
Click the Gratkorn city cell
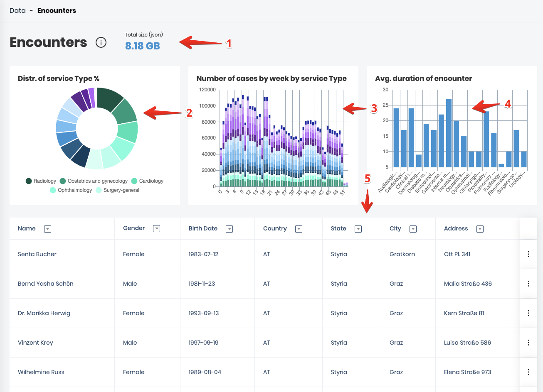(402, 254)
